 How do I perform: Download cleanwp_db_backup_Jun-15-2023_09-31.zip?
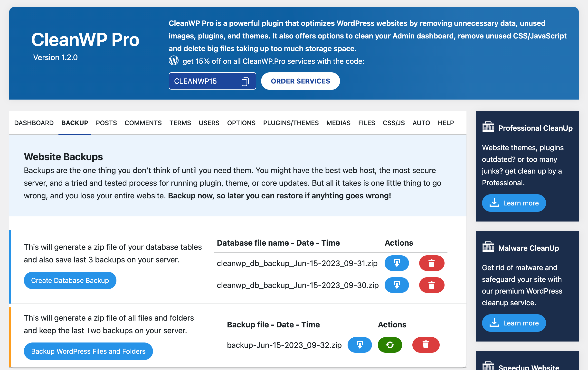pos(397,263)
